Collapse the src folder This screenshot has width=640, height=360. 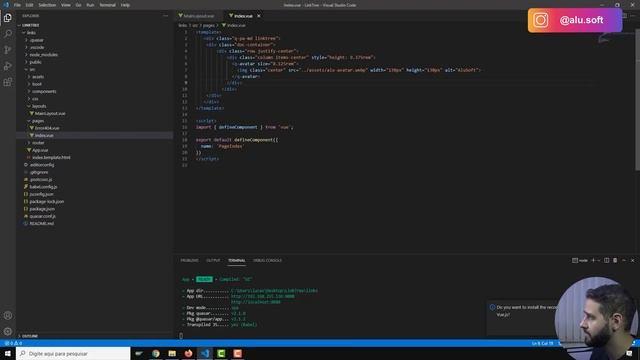click(x=31, y=69)
